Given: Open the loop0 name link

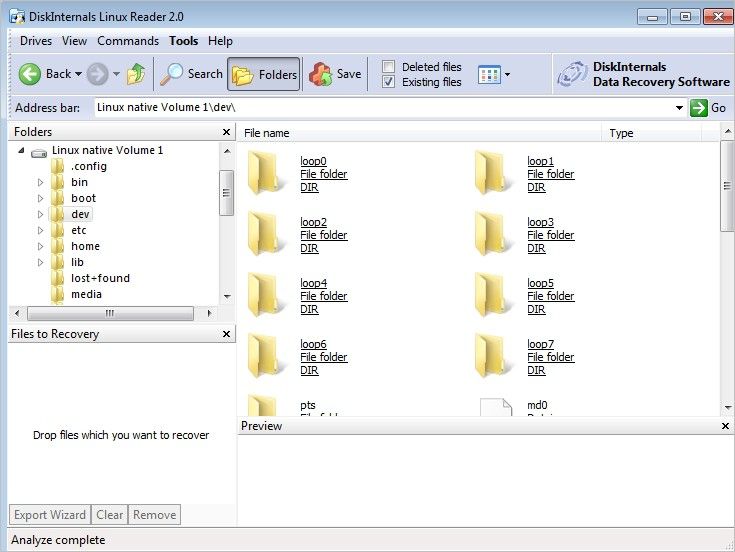Looking at the screenshot, I should point(314,161).
